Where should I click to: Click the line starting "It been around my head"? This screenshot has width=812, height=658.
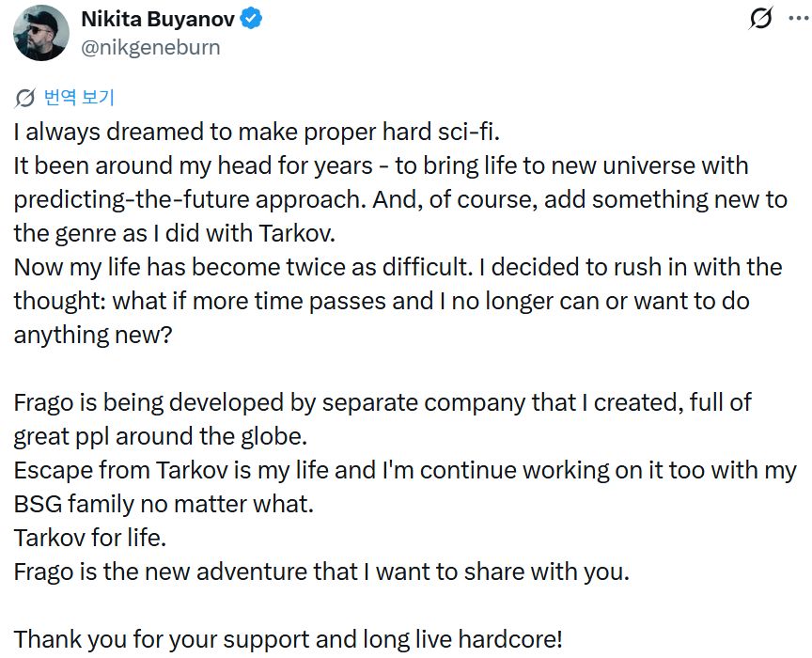point(381,165)
